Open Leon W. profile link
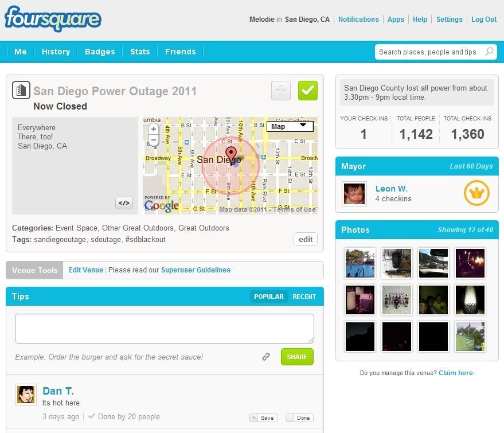 391,189
